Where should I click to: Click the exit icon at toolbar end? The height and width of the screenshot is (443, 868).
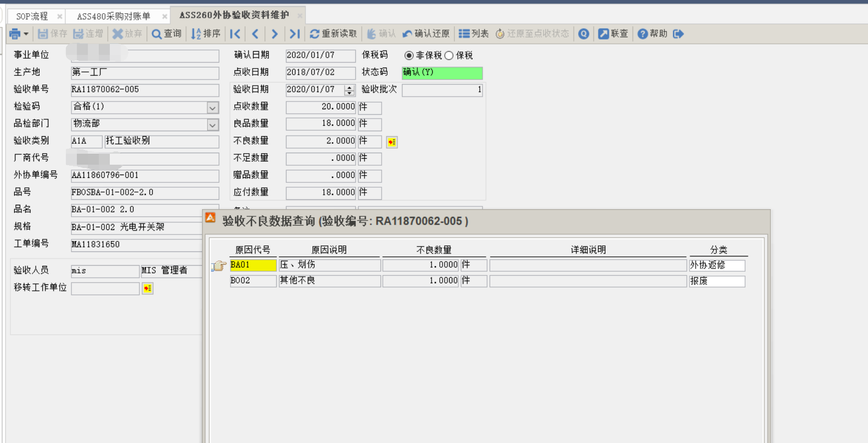679,34
